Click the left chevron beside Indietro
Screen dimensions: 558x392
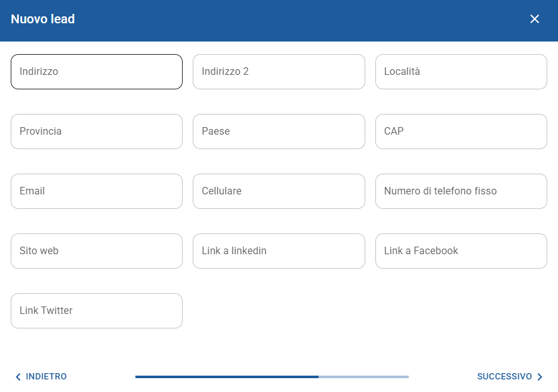tap(18, 377)
